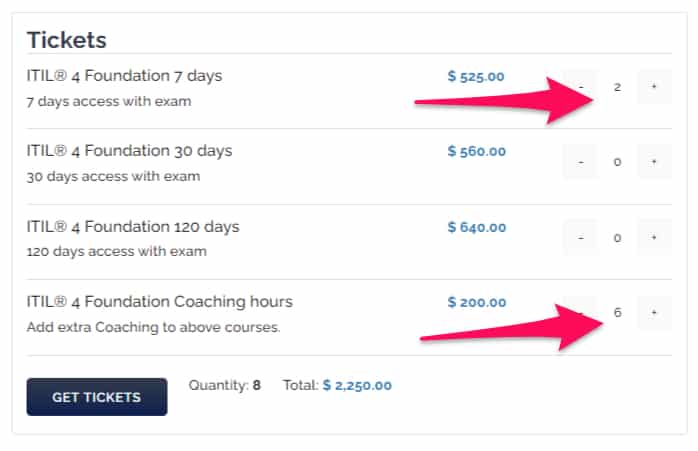This screenshot has height=451, width=698.
Task: Increase ITIL 4 Foundation 7 days quantity
Action: tap(654, 87)
